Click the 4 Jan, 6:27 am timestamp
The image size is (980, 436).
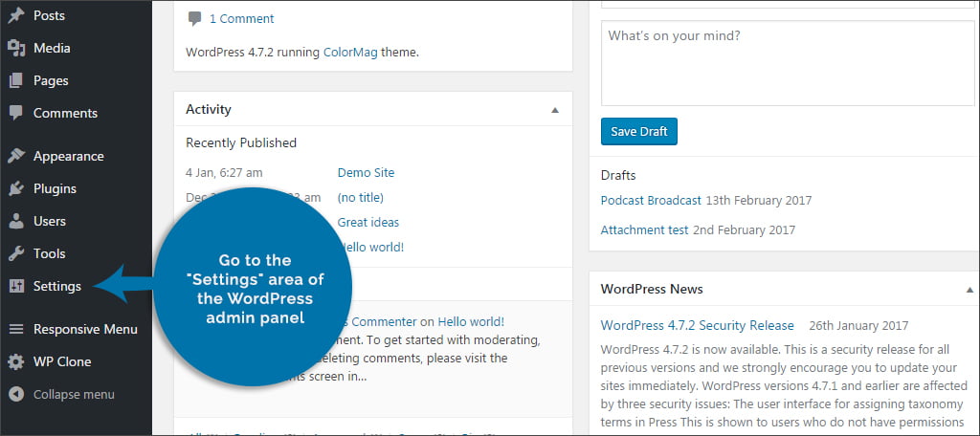[x=224, y=172]
